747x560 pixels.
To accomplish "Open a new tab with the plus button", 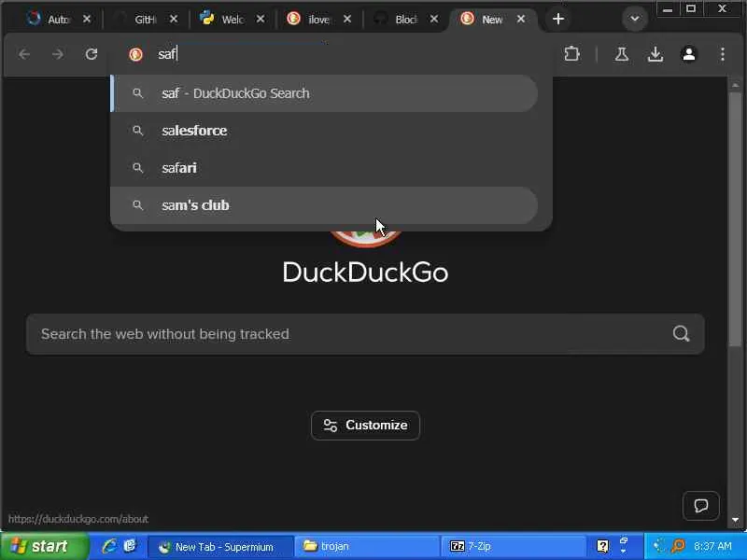I will [558, 19].
